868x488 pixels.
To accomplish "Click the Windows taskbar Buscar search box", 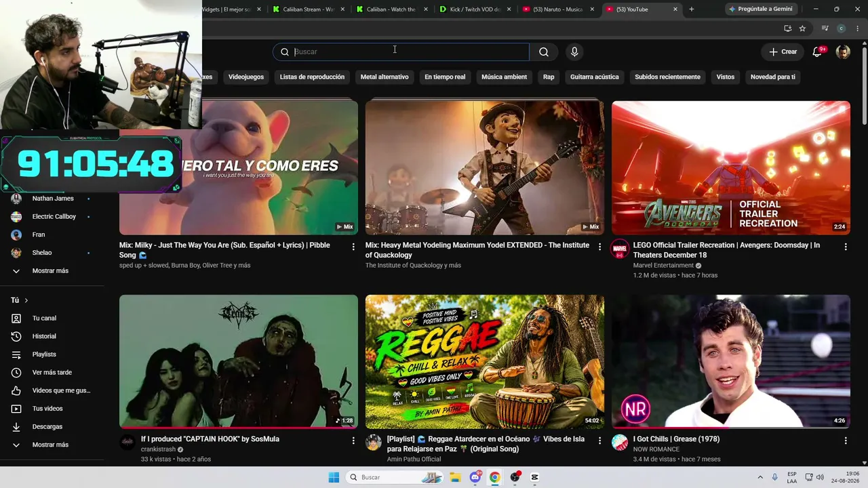I will tap(393, 477).
